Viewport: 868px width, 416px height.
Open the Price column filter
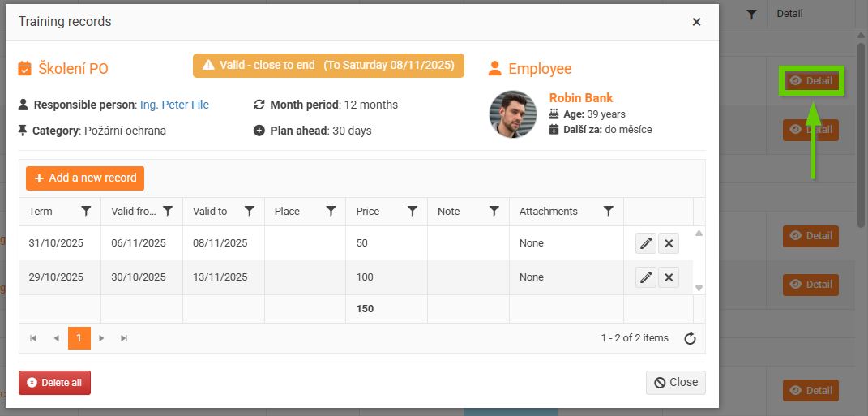[413, 211]
